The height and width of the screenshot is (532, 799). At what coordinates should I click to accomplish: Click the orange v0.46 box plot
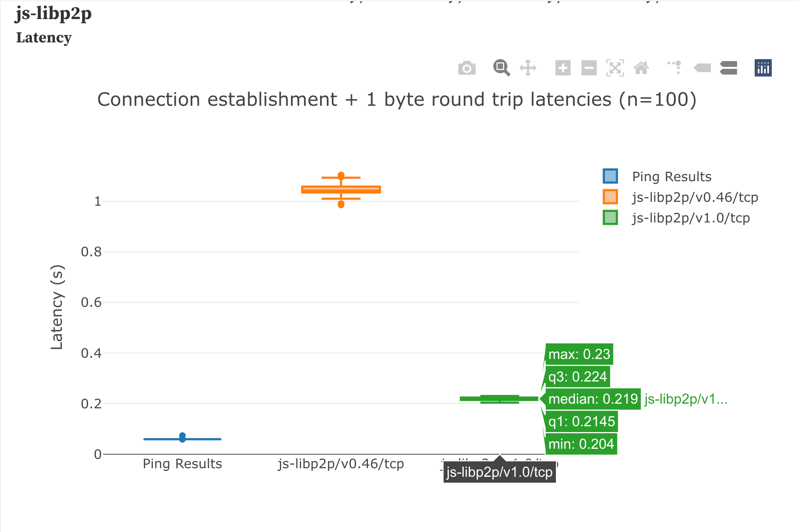341,189
